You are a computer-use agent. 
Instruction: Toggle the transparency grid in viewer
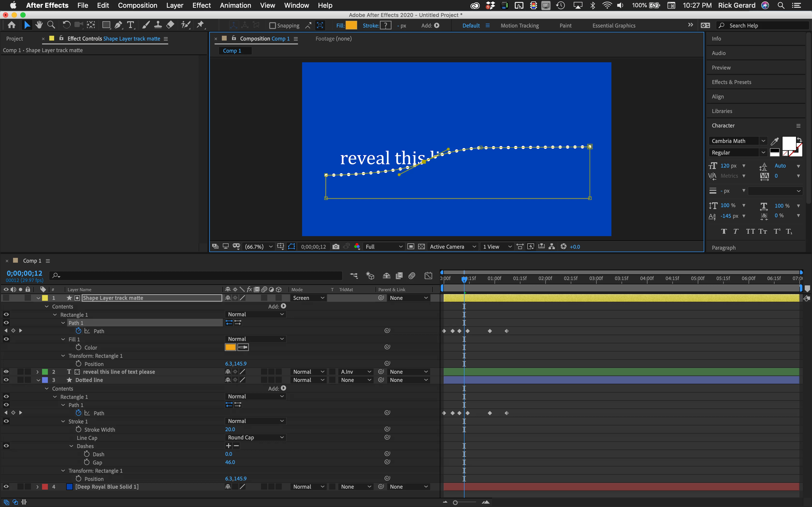[421, 247]
